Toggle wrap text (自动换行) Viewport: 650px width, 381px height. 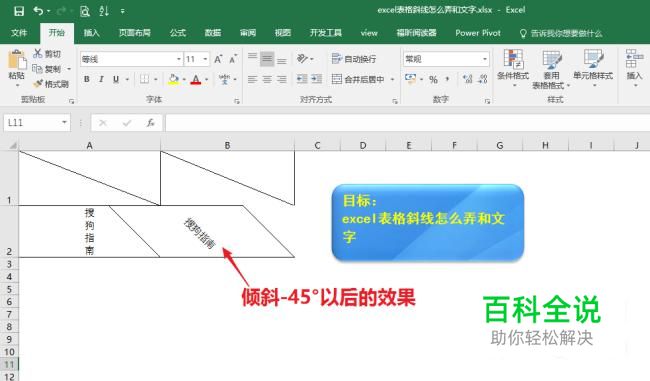pos(354,59)
